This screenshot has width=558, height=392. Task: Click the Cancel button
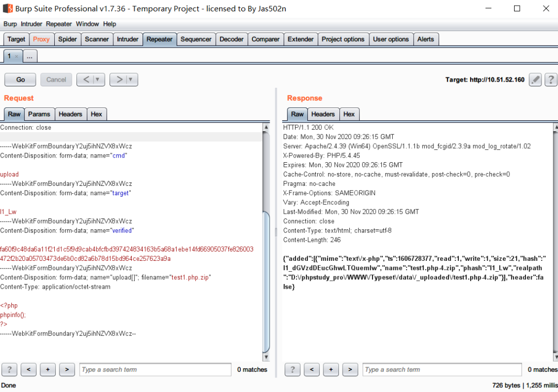56,80
